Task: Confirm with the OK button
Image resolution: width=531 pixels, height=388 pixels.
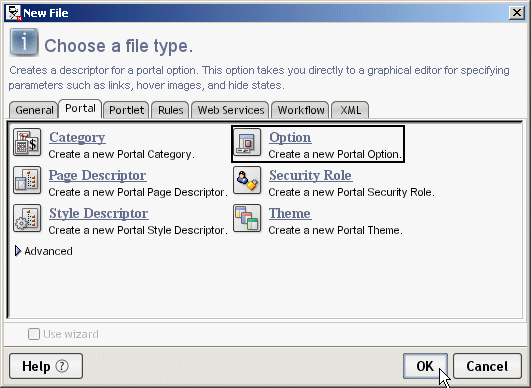Action: click(x=425, y=366)
